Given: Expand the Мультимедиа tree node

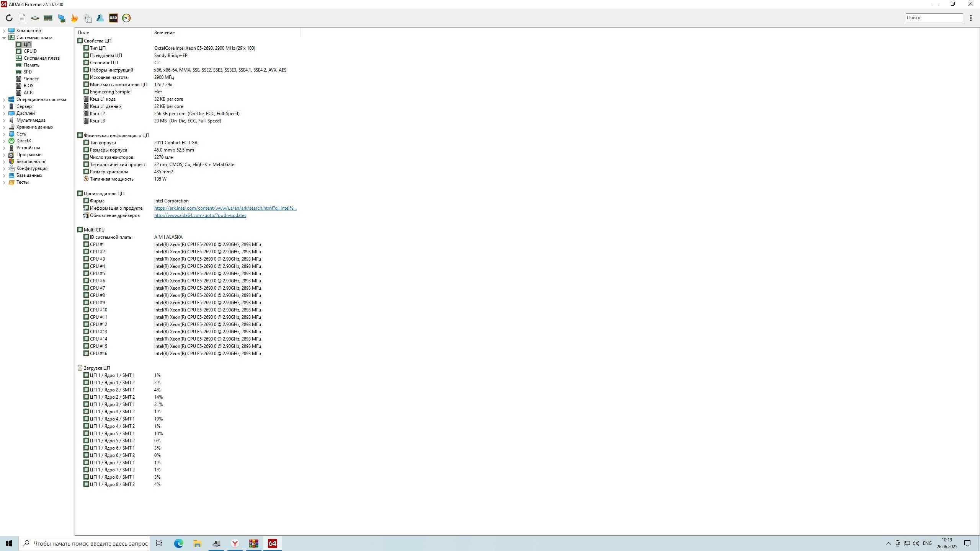Looking at the screenshot, I should (4, 120).
